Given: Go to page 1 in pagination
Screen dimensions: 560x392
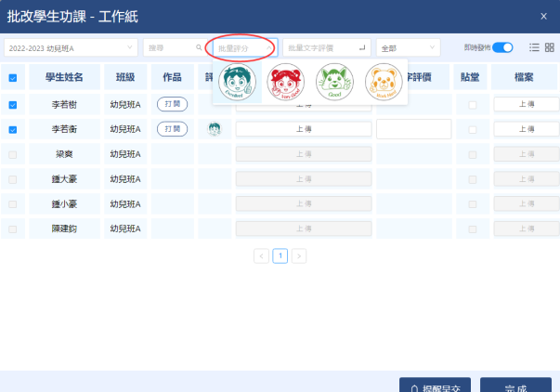Looking at the screenshot, I should (280, 255).
